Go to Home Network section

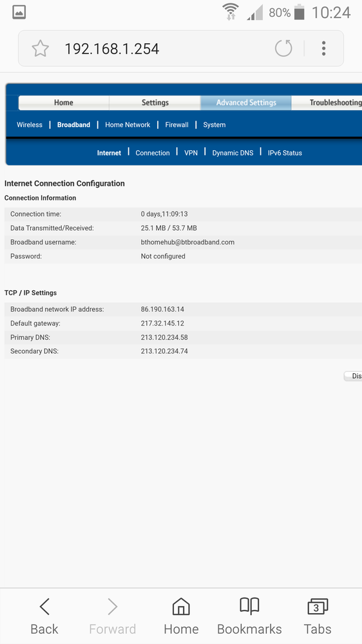tap(128, 125)
